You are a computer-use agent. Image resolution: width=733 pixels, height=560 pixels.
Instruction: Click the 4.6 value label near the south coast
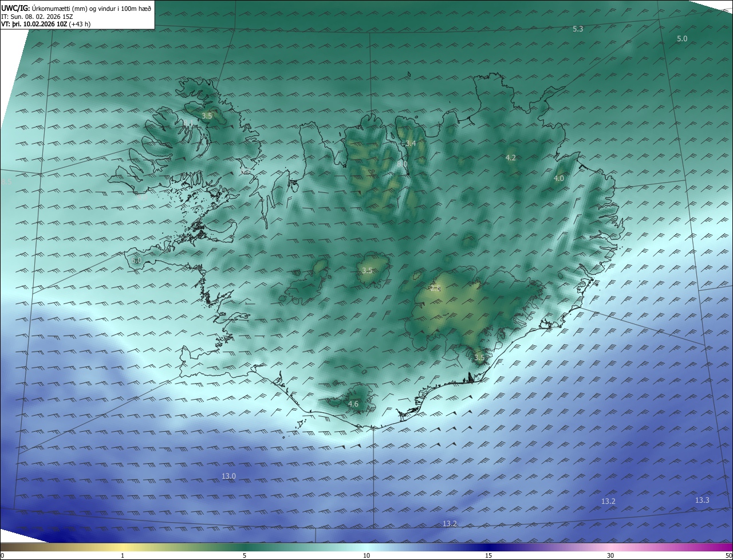(353, 404)
